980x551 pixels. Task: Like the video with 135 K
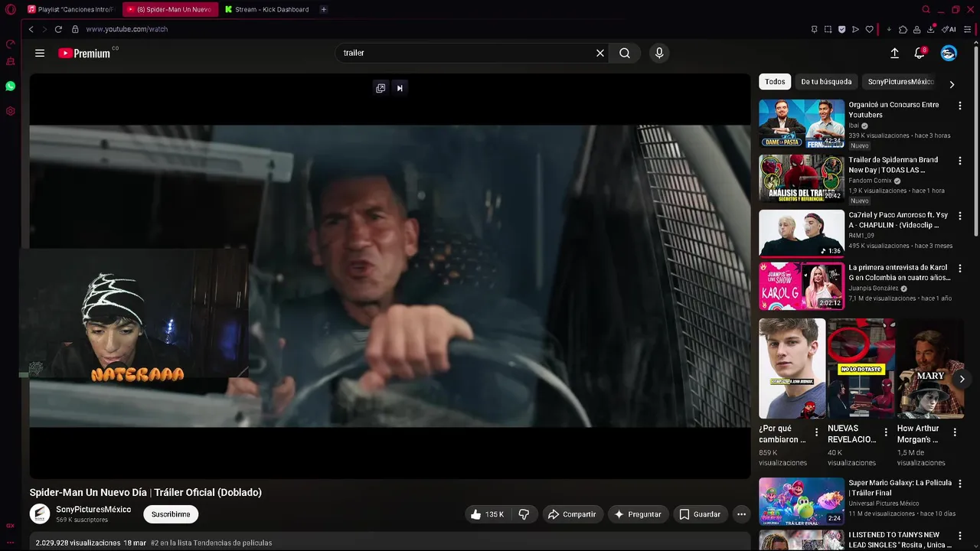coord(487,514)
